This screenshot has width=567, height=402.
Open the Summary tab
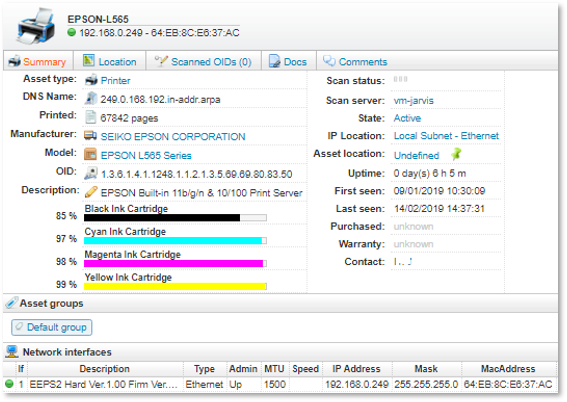(38, 62)
